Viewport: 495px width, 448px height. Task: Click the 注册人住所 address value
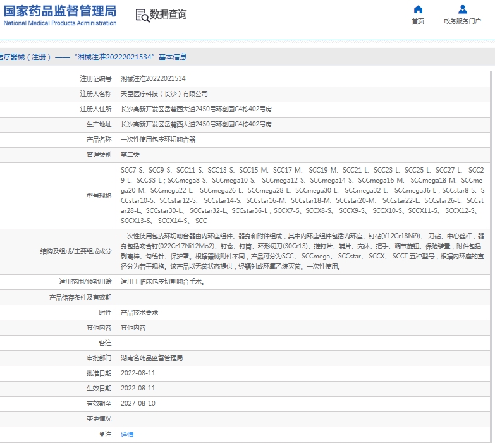(196, 109)
